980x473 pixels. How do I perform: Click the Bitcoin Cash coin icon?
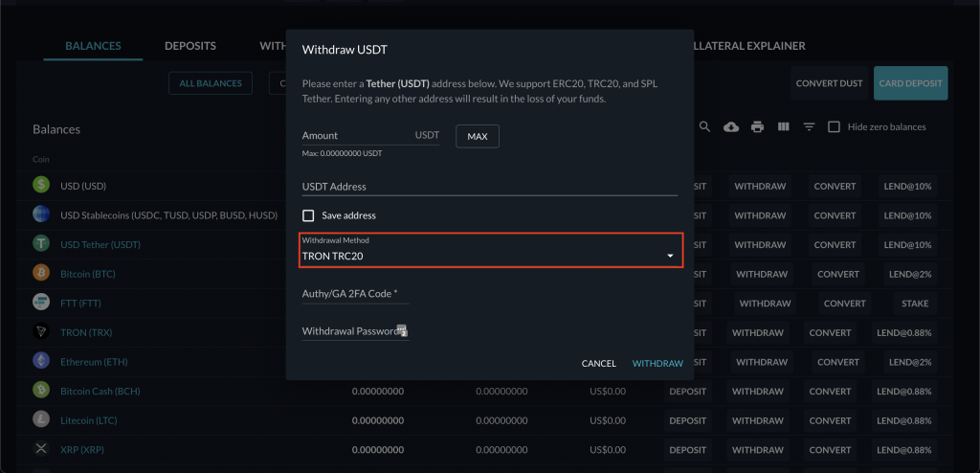tap(41, 391)
